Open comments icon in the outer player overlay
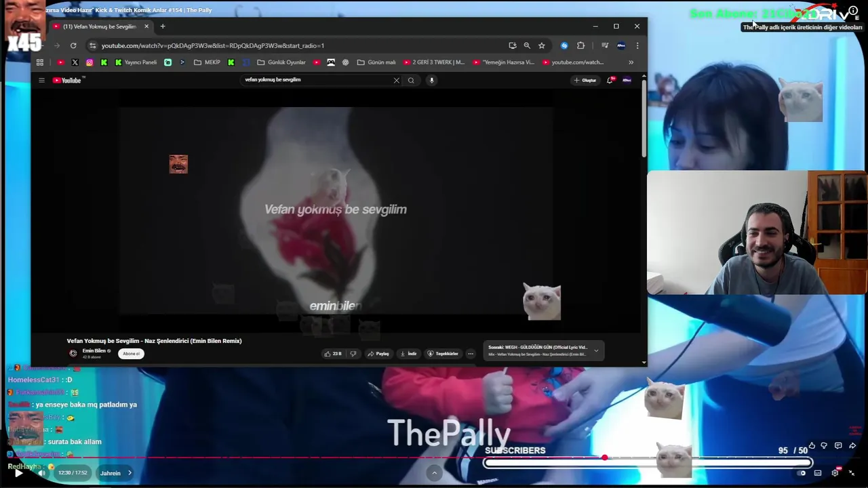The height and width of the screenshot is (488, 868). (x=838, y=446)
